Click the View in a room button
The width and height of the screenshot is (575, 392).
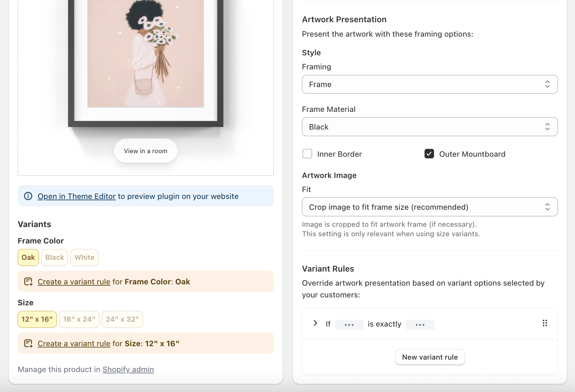click(x=146, y=151)
